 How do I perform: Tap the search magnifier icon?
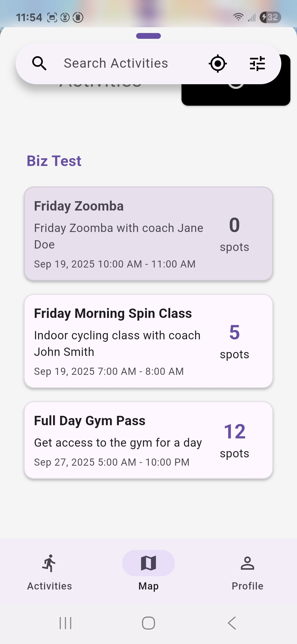tap(39, 64)
